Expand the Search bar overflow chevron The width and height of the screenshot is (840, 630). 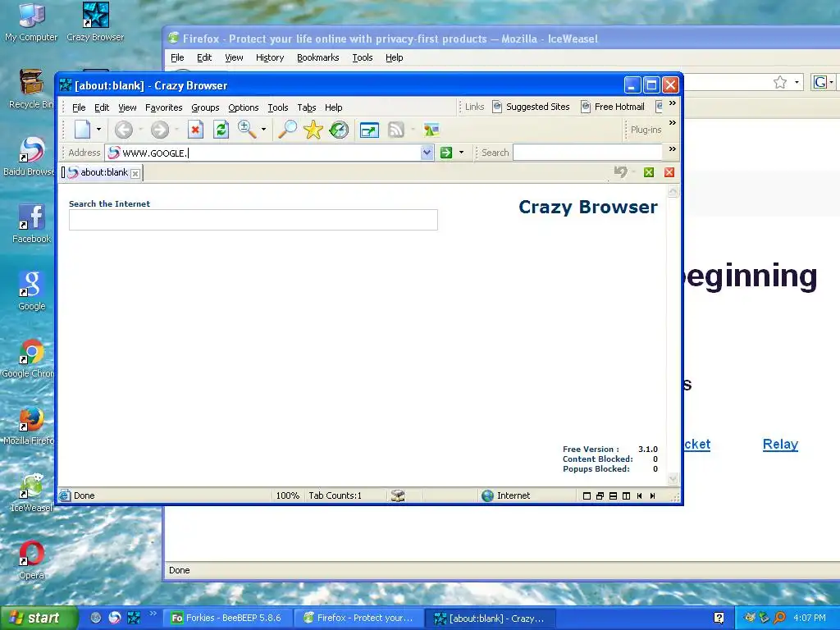pyautogui.click(x=673, y=149)
